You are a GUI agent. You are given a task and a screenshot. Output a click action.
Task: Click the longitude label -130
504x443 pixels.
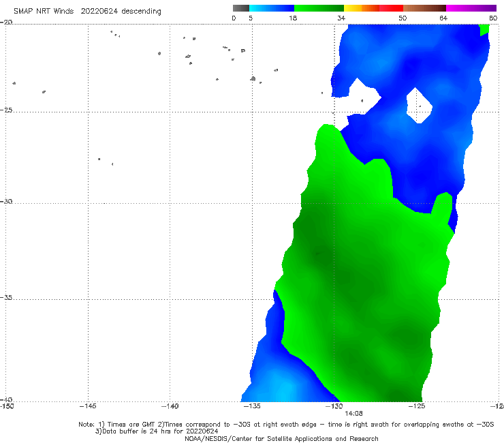[x=334, y=406]
